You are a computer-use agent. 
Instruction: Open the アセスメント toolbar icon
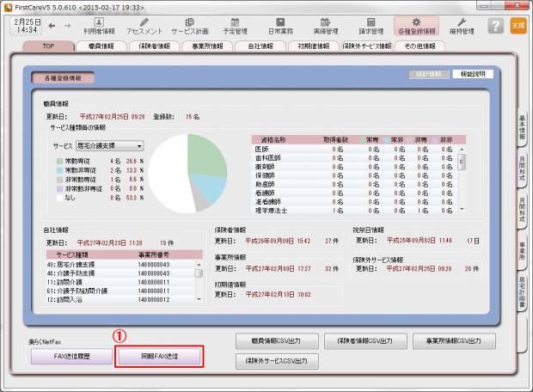144,25
